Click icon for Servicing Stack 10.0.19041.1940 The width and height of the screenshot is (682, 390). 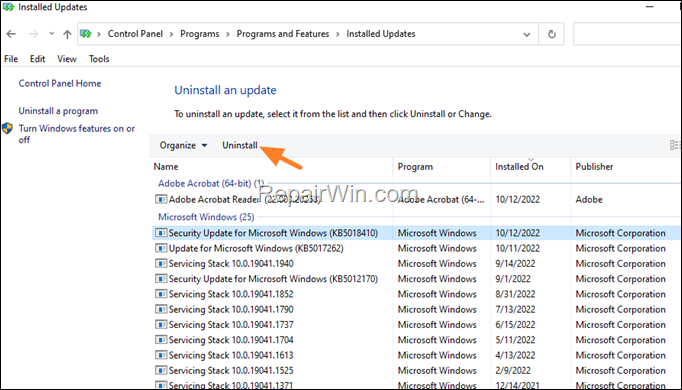point(161,263)
